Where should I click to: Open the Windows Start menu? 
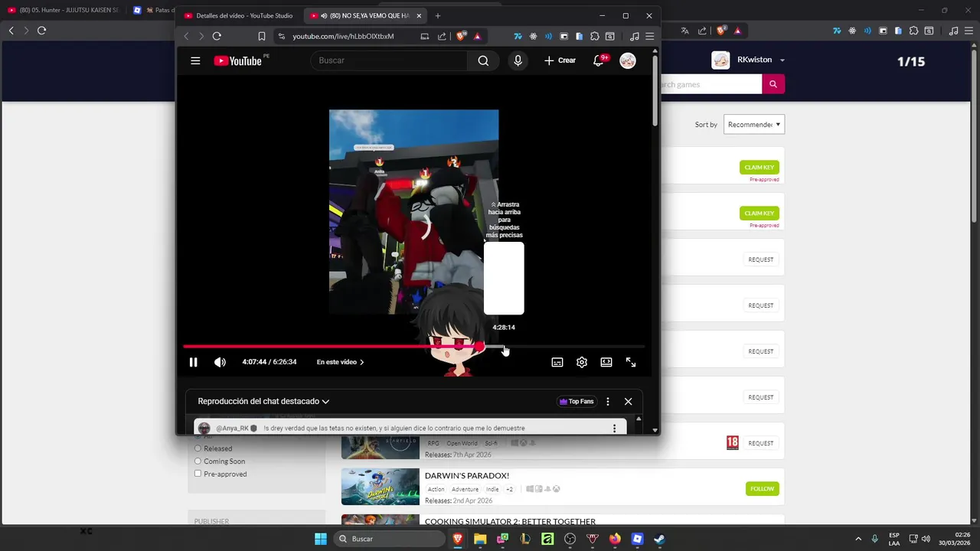click(321, 539)
